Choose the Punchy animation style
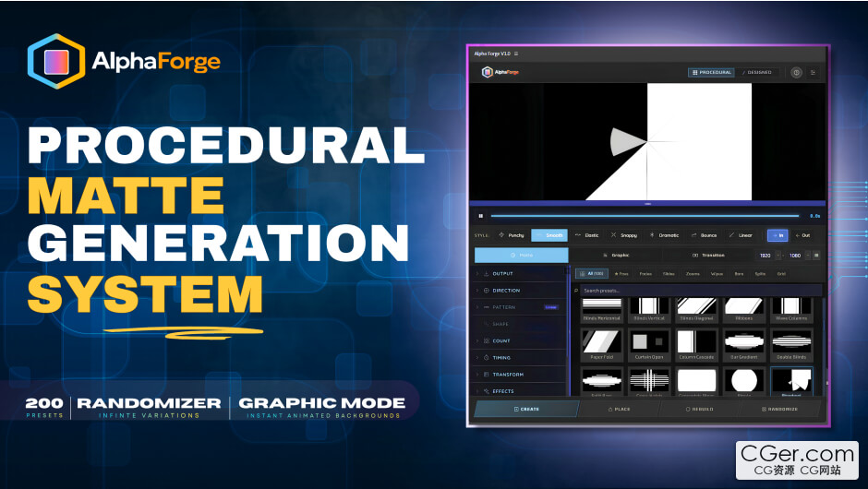Viewport: 868px width, 489px height. pyautogui.click(x=512, y=235)
